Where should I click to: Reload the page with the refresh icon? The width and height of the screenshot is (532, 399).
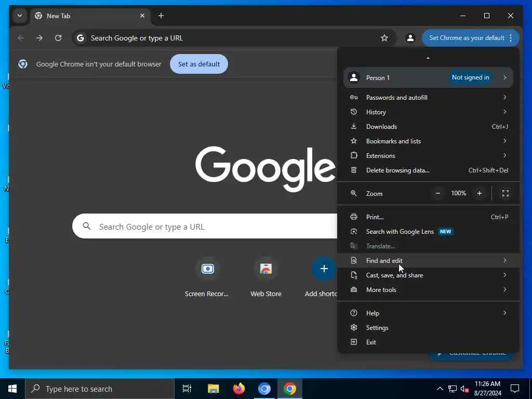(58, 38)
